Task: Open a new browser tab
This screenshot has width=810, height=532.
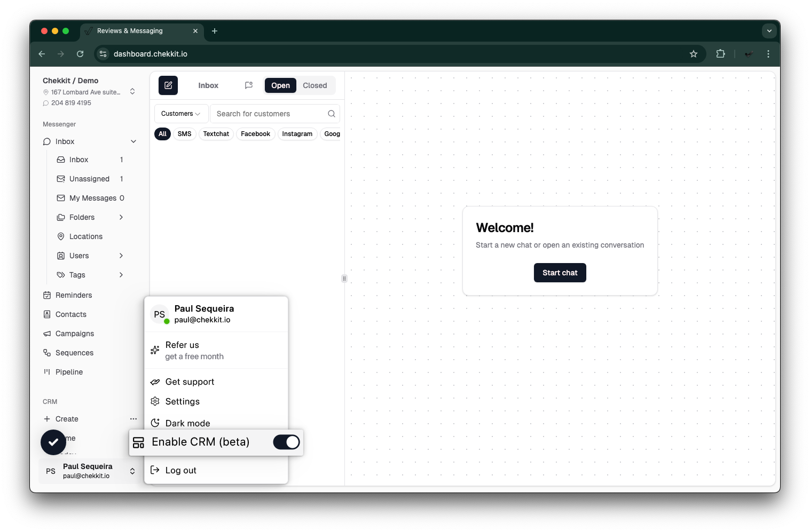Action: [215, 31]
